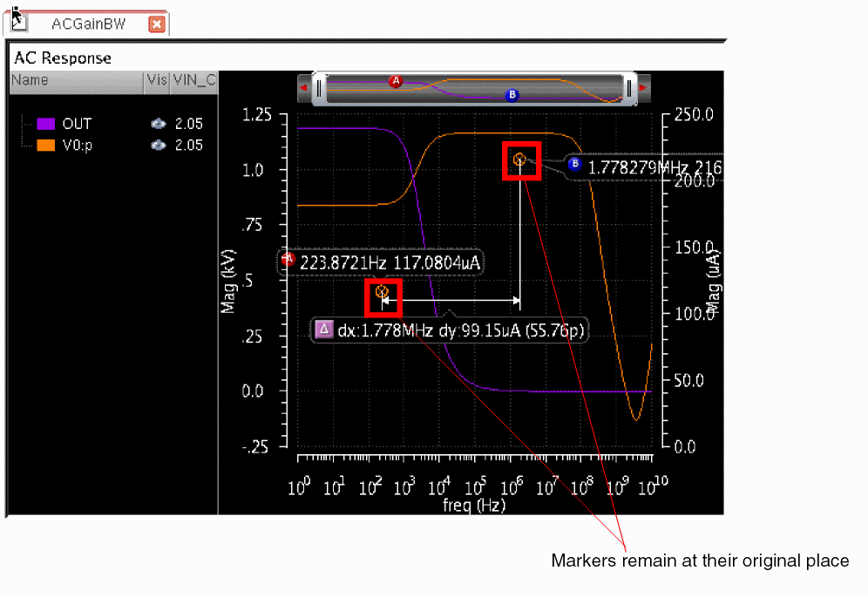Viewport: 868px width, 598px height.
Task: Select the ACGainBW tab
Action: click(x=88, y=24)
